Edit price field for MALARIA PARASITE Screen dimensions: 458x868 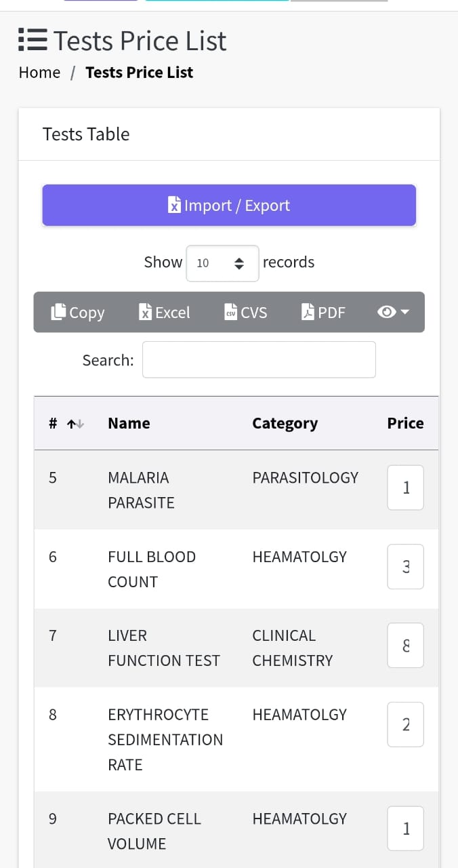tap(405, 488)
